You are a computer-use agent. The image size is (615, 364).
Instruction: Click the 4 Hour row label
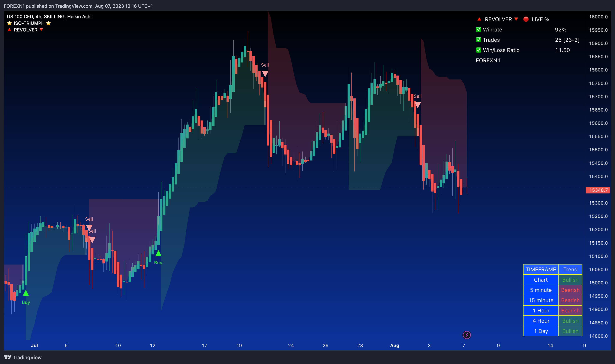pos(541,321)
